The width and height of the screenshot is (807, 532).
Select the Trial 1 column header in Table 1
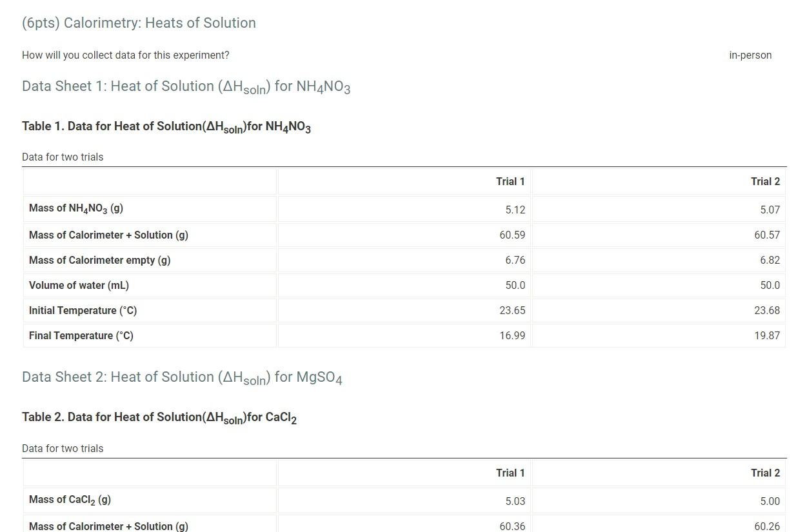510,181
